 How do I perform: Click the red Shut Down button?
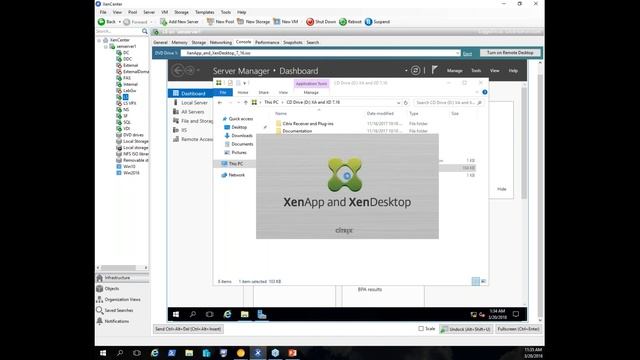[x=321, y=22]
